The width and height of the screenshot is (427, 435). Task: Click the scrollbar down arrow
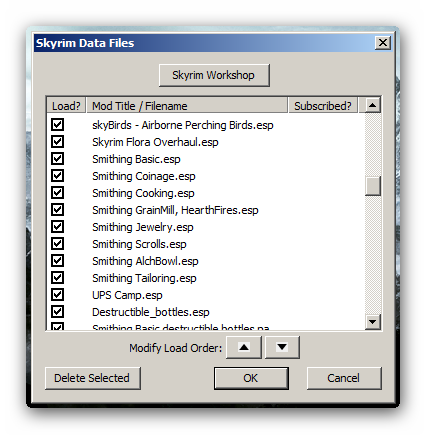point(373,322)
